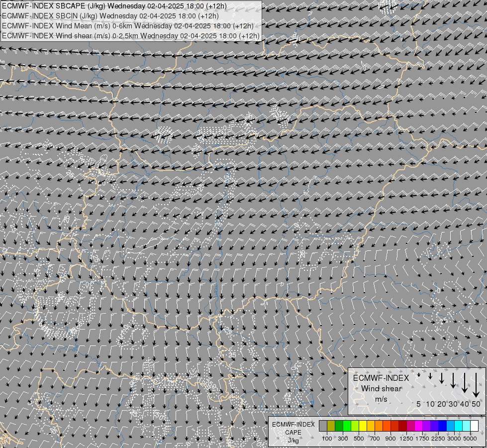The image size is (487, 448).
Task: Click the '700' value under CAPE color bar
Action: pyautogui.click(x=375, y=439)
